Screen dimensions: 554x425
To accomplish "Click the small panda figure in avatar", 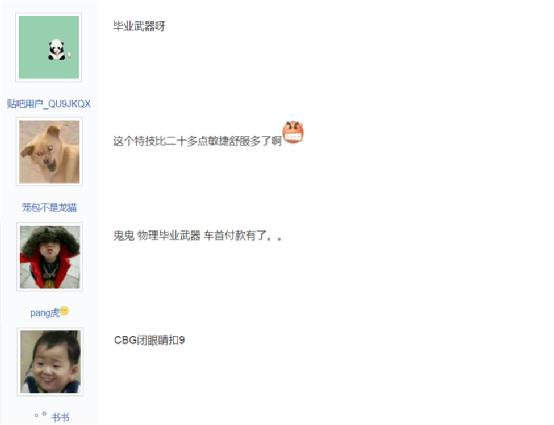I will point(57,50).
